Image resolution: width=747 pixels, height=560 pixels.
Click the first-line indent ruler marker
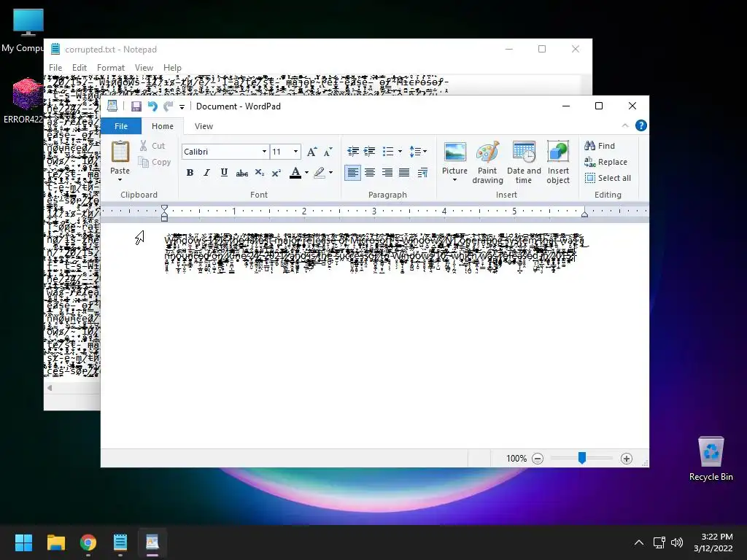click(164, 208)
